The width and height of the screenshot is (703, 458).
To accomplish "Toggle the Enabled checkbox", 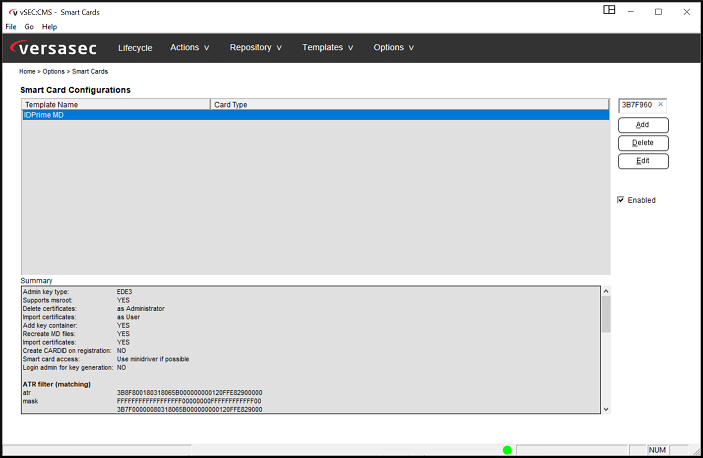I will click(x=621, y=200).
